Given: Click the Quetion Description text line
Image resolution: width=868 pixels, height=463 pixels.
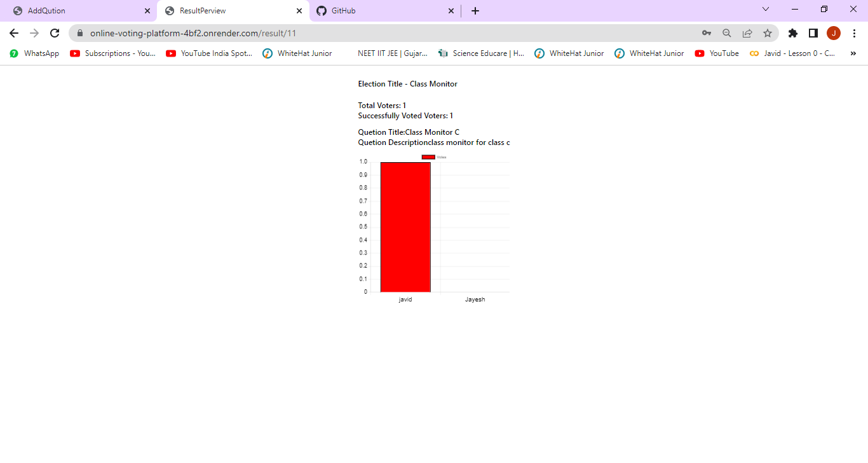Looking at the screenshot, I should pyautogui.click(x=434, y=142).
